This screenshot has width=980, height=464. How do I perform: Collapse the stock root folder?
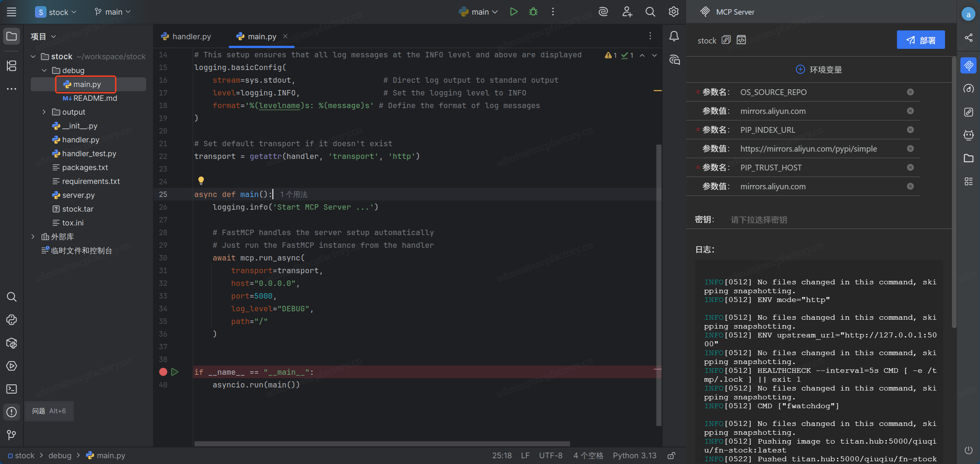click(33, 57)
